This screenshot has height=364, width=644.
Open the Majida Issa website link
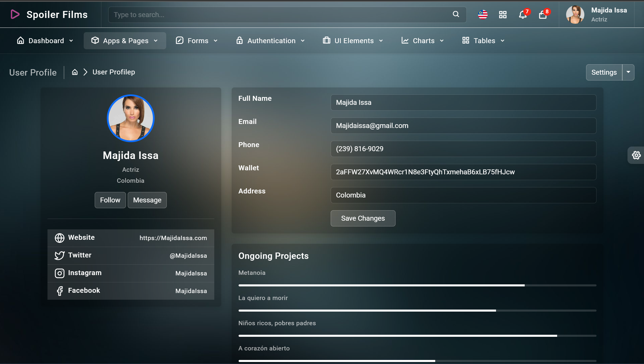tap(173, 238)
